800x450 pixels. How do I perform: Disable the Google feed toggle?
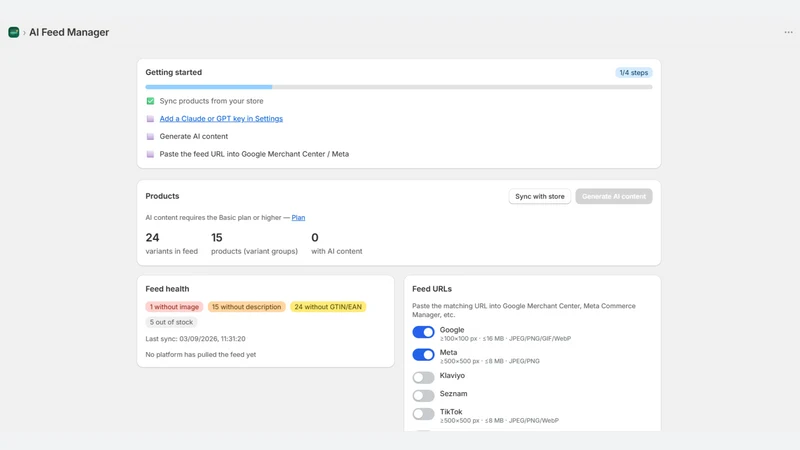click(x=423, y=332)
